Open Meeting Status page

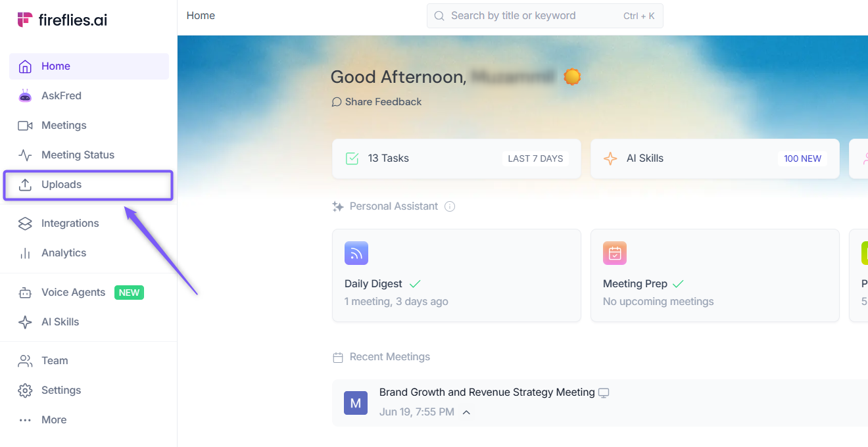point(89,155)
